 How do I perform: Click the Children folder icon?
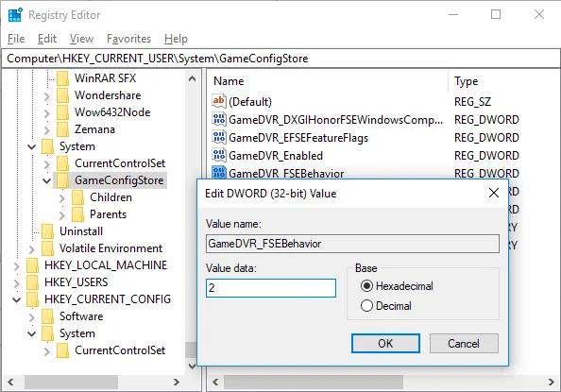[77, 197]
